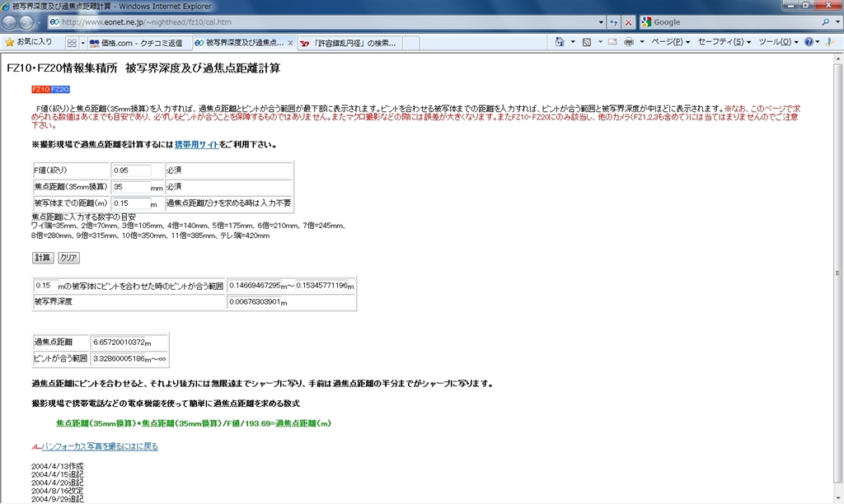Select the near limit value 0.14669467295
The height and width of the screenshot is (504, 844).
click(x=255, y=285)
